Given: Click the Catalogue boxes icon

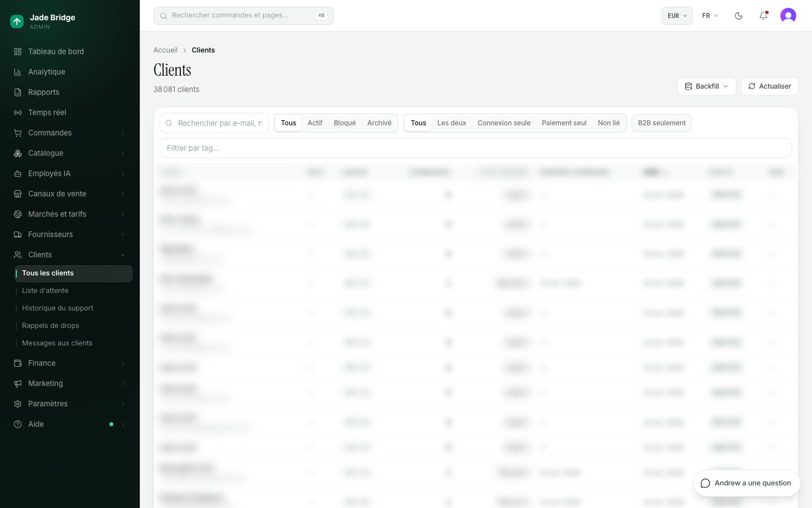Looking at the screenshot, I should pos(17,153).
